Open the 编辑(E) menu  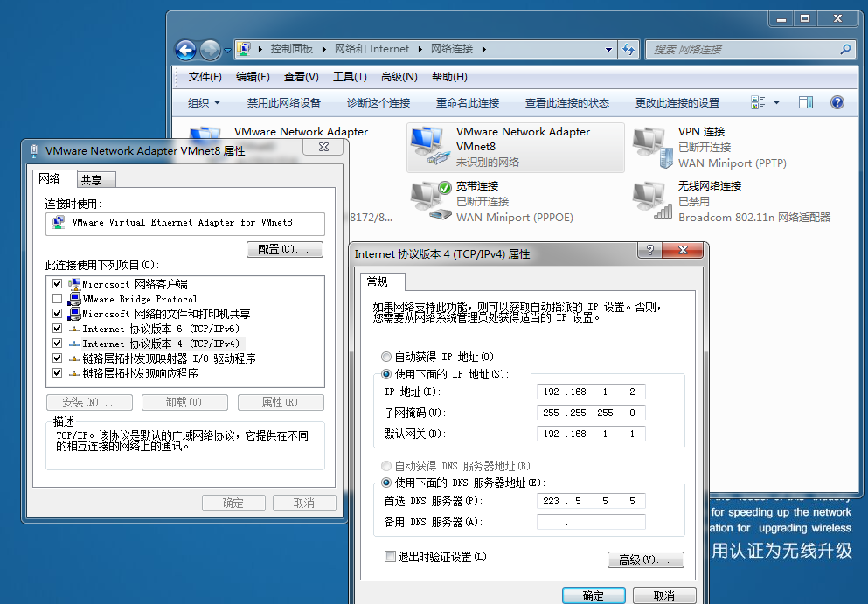tap(253, 77)
